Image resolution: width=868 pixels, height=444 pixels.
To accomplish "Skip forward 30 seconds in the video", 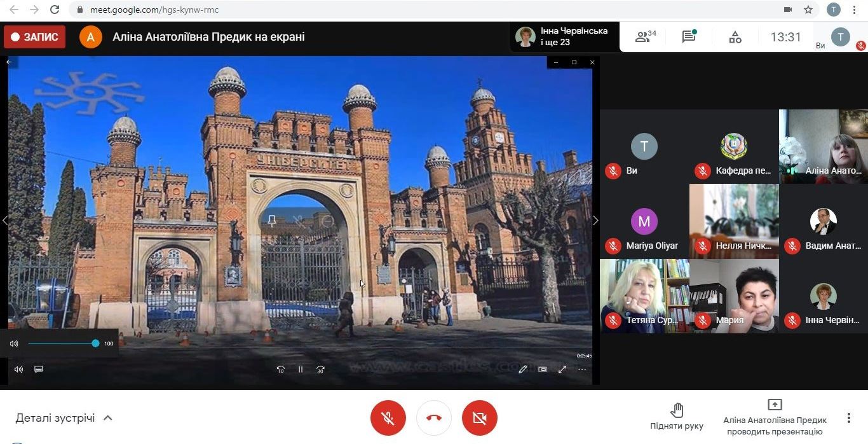I will (x=320, y=369).
